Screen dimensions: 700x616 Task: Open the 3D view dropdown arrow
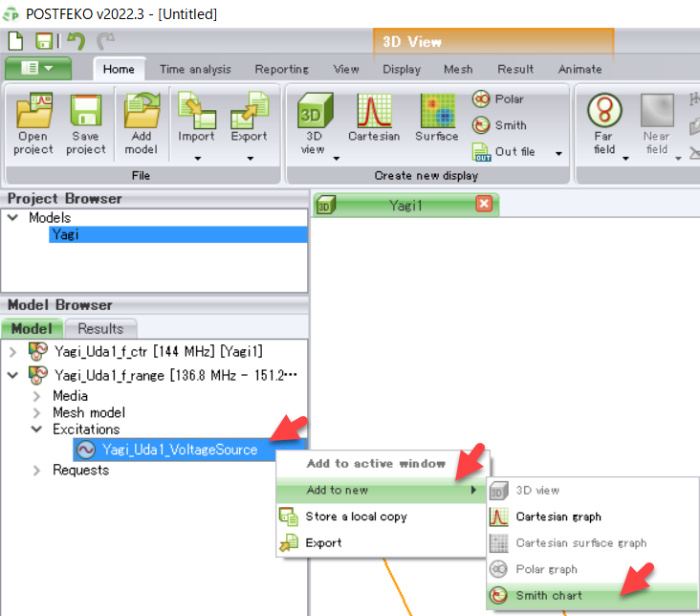click(337, 158)
